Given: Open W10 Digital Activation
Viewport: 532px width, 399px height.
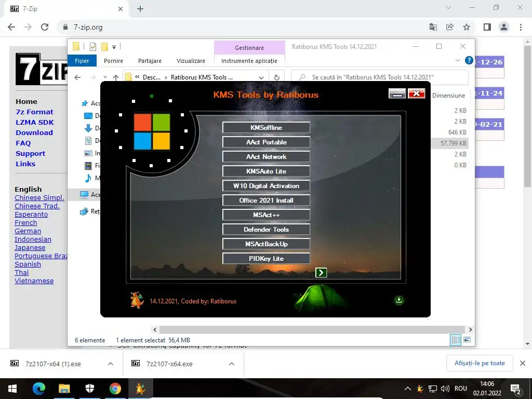Looking at the screenshot, I should pyautogui.click(x=266, y=186).
